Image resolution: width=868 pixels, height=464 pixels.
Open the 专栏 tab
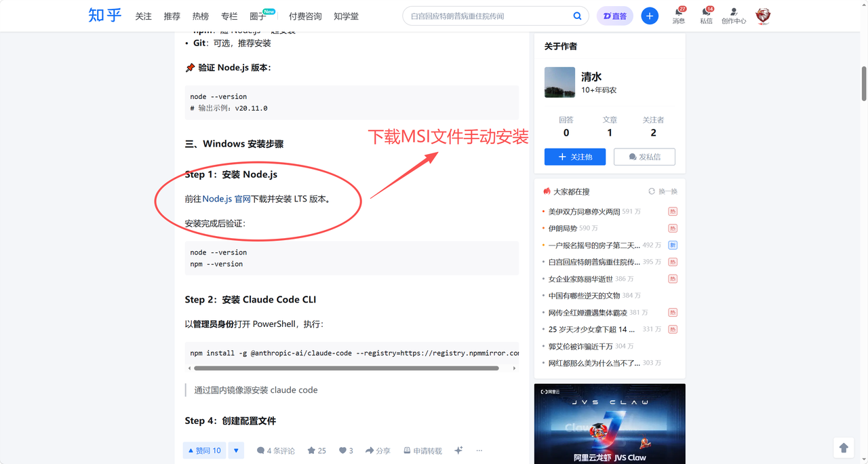(x=229, y=16)
